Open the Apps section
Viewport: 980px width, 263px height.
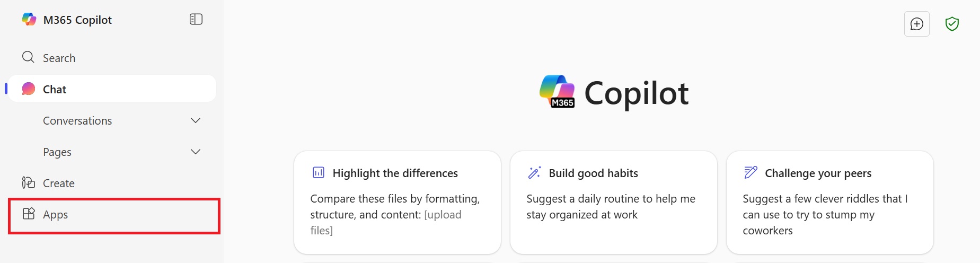[x=56, y=215]
